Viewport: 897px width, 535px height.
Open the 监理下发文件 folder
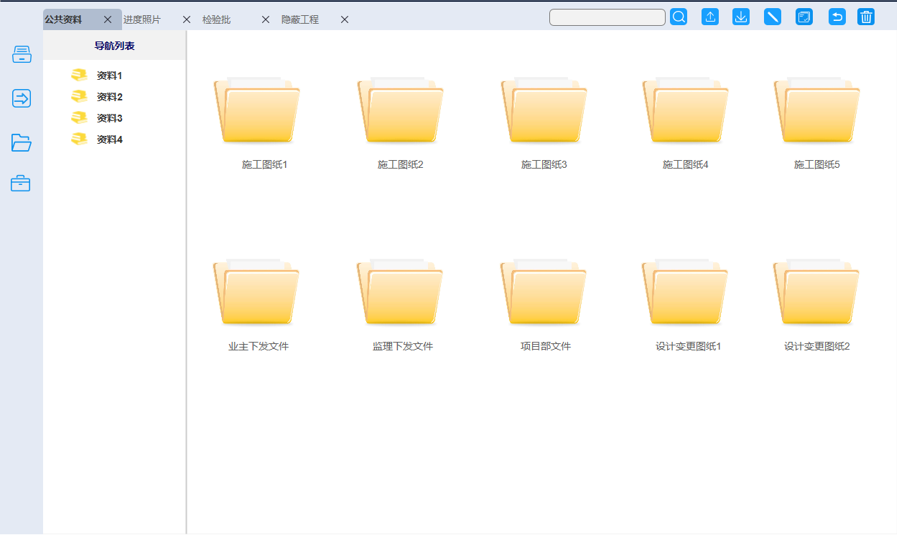401,294
